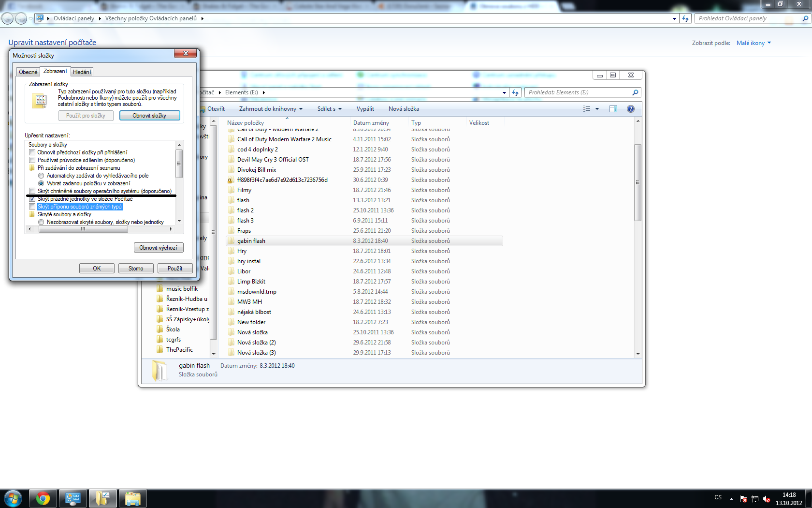Click search magnifier in Control Panel search box

click(x=805, y=18)
